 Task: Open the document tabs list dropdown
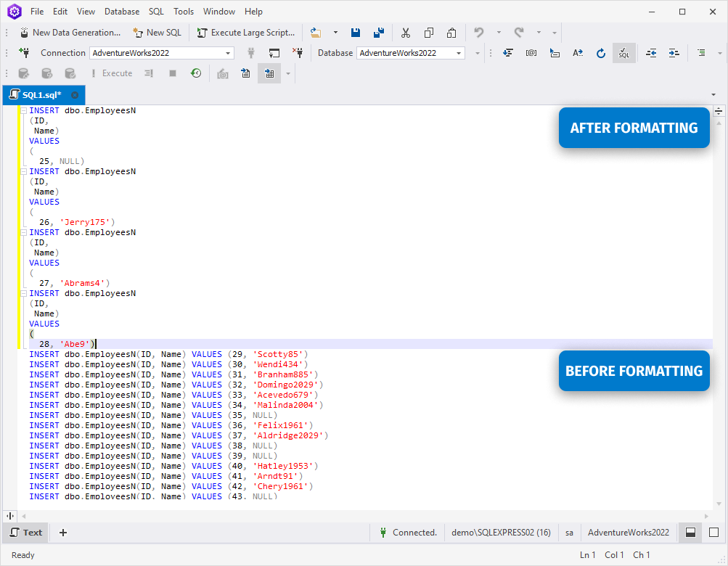[713, 95]
